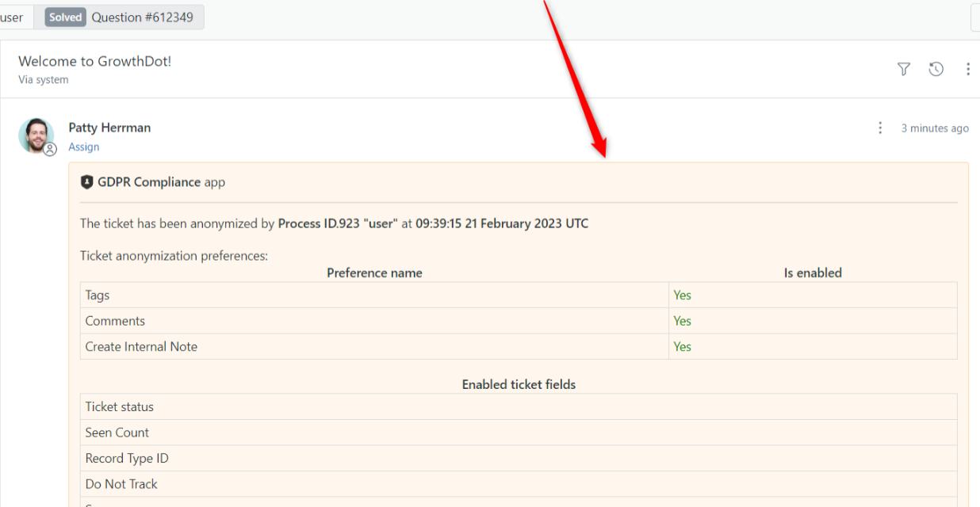Open ticket header three-dot menu
The height and width of the screenshot is (507, 980).
tap(968, 69)
